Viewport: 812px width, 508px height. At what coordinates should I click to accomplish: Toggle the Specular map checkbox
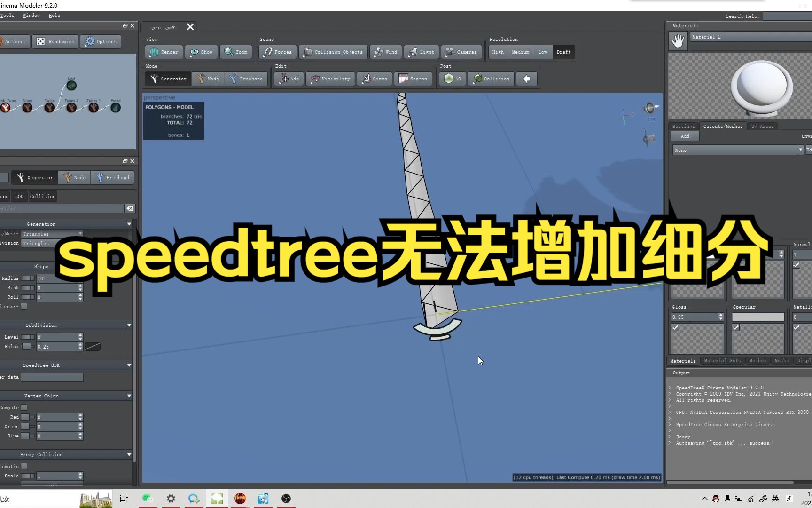pyautogui.click(x=736, y=327)
